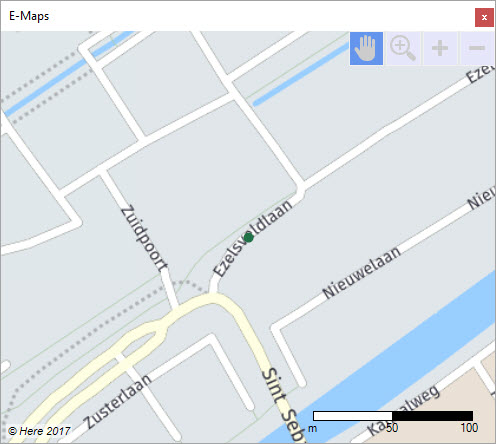Click the green location marker dot

tap(248, 237)
